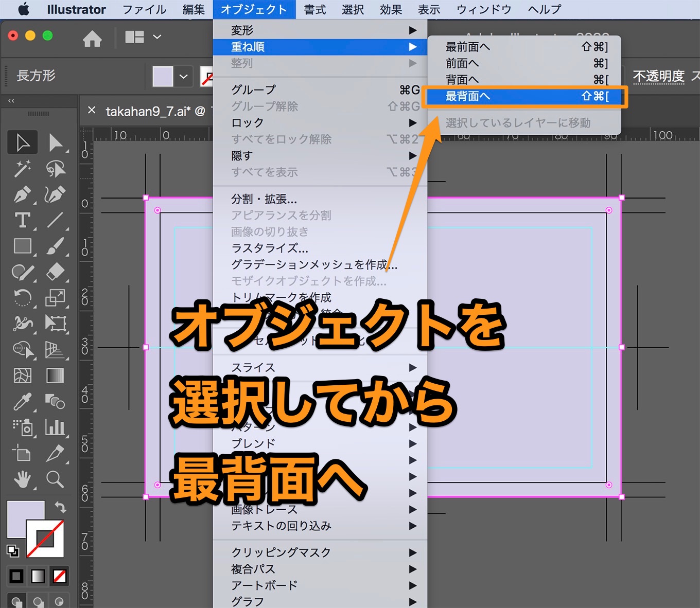The width and height of the screenshot is (700, 608).
Task: Choose the Rectangle tool
Action: (23, 246)
